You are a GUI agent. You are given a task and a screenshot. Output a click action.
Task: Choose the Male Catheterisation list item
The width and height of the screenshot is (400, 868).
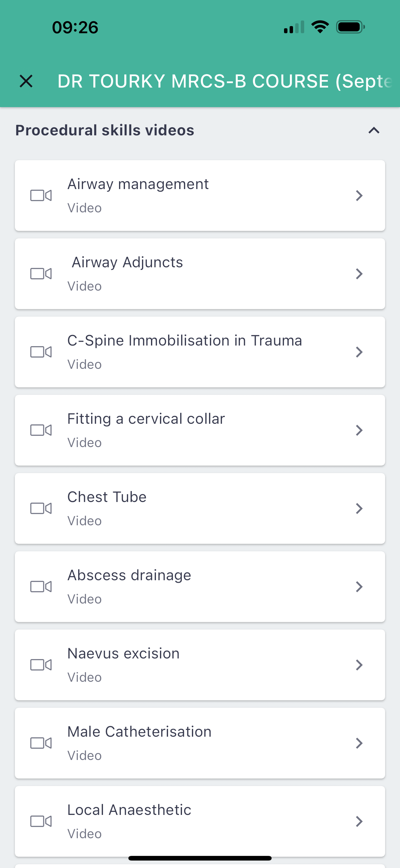(x=139, y=731)
